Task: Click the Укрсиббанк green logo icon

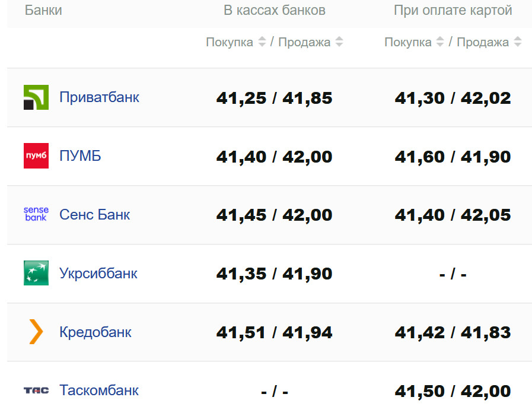Action: (36, 273)
